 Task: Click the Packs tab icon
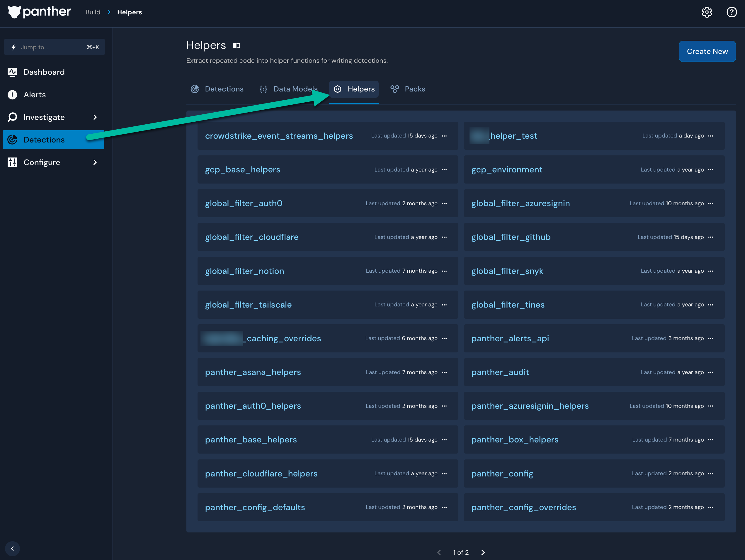point(394,89)
